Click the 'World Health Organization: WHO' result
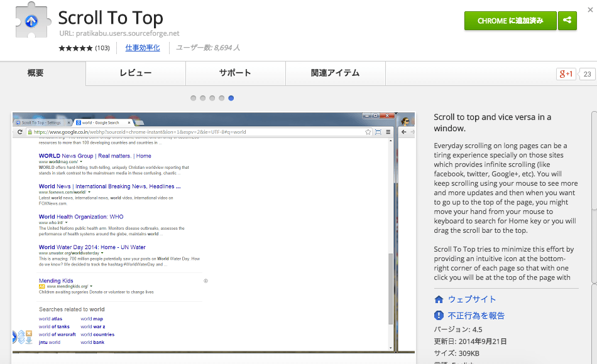The height and width of the screenshot is (364, 597). pos(81,217)
